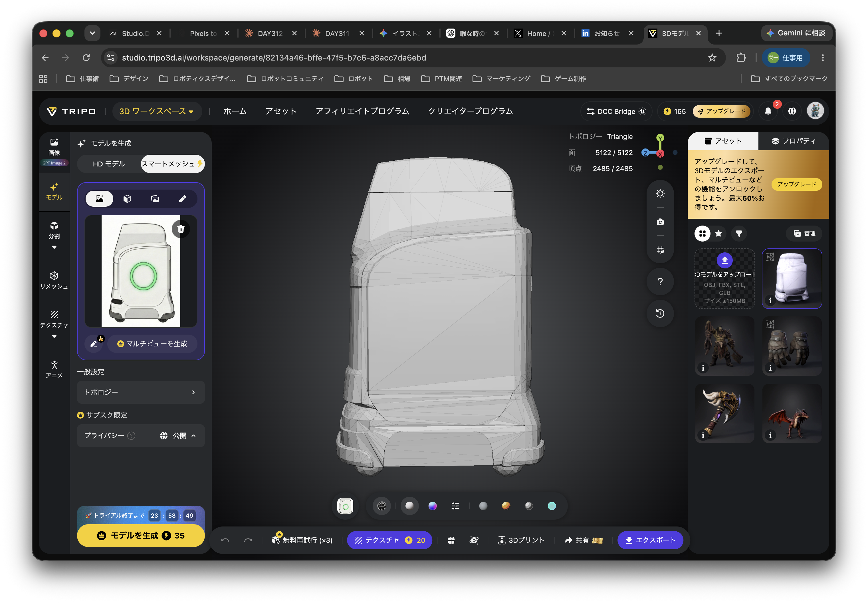Open the notifications bell

[x=768, y=111]
